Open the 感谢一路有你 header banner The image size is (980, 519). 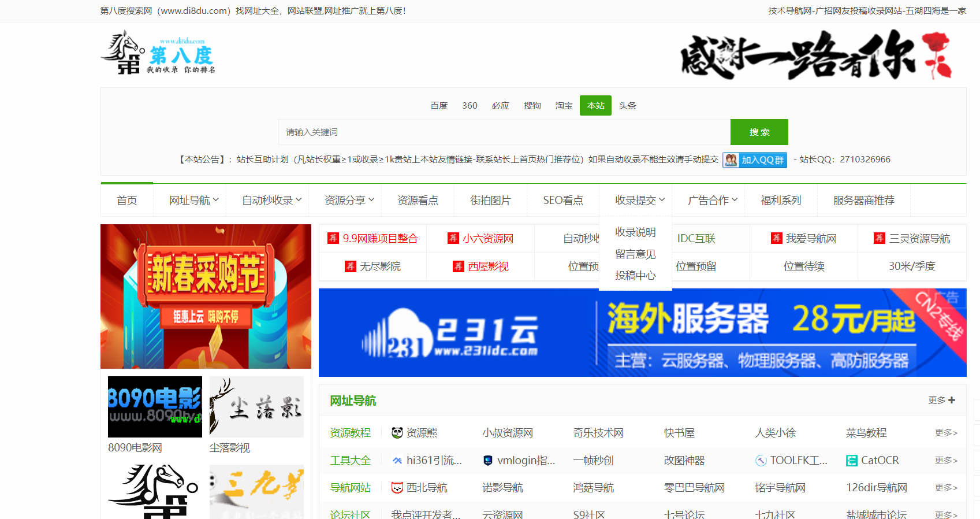pyautogui.click(x=815, y=55)
